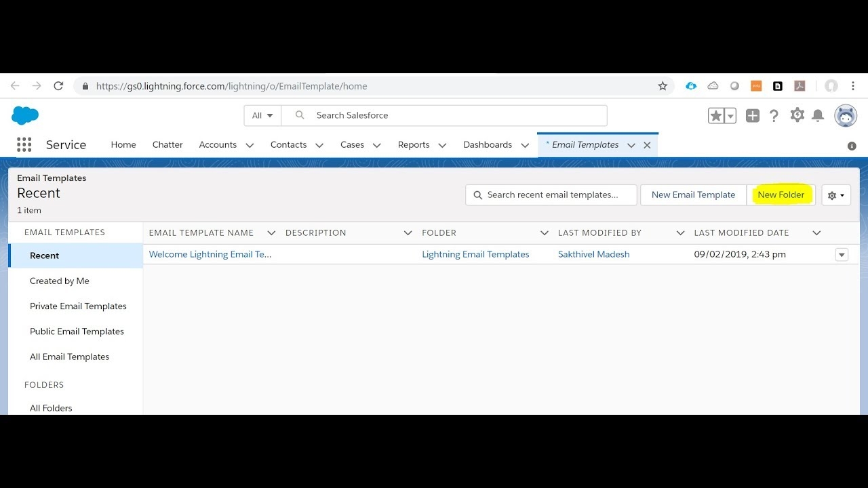The image size is (868, 488).
Task: Open the App Launcher grid icon
Action: pyautogui.click(x=24, y=144)
